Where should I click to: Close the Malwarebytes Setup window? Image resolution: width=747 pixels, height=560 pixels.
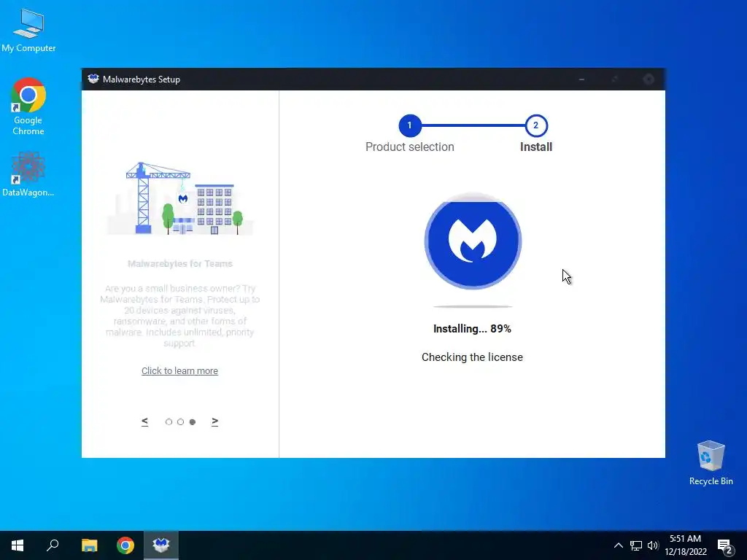pos(649,79)
